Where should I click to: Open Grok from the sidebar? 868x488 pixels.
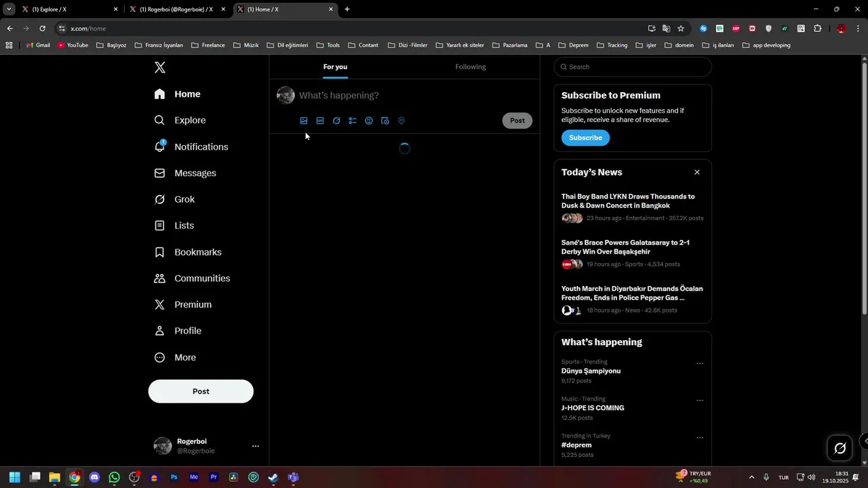pyautogui.click(x=174, y=199)
